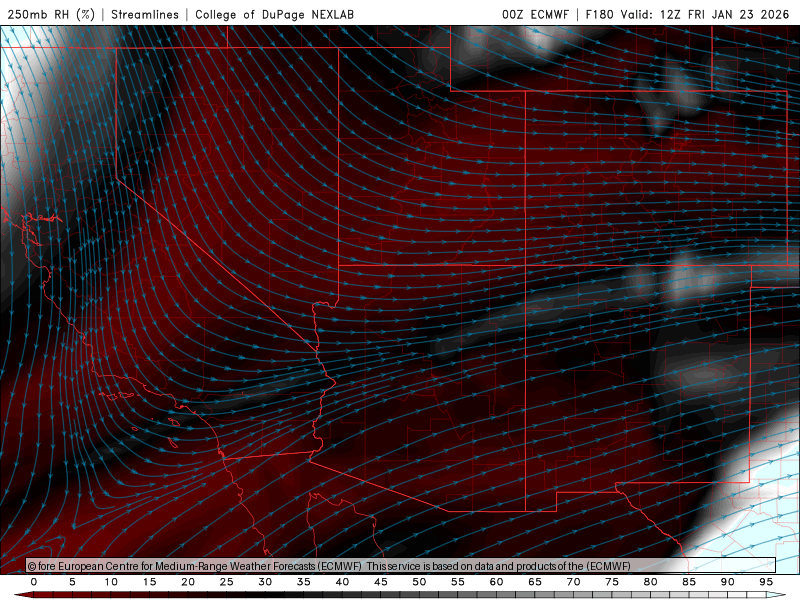The height and width of the screenshot is (600, 800).
Task: Select the "90" color scale label
Action: pos(727,582)
